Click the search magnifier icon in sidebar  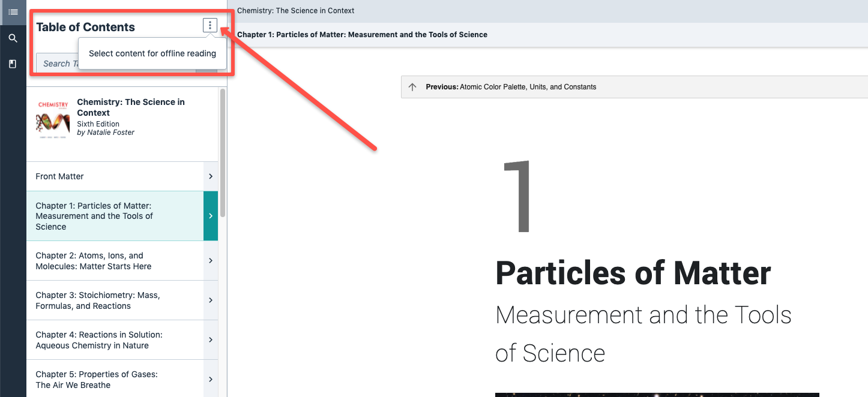[x=13, y=38]
